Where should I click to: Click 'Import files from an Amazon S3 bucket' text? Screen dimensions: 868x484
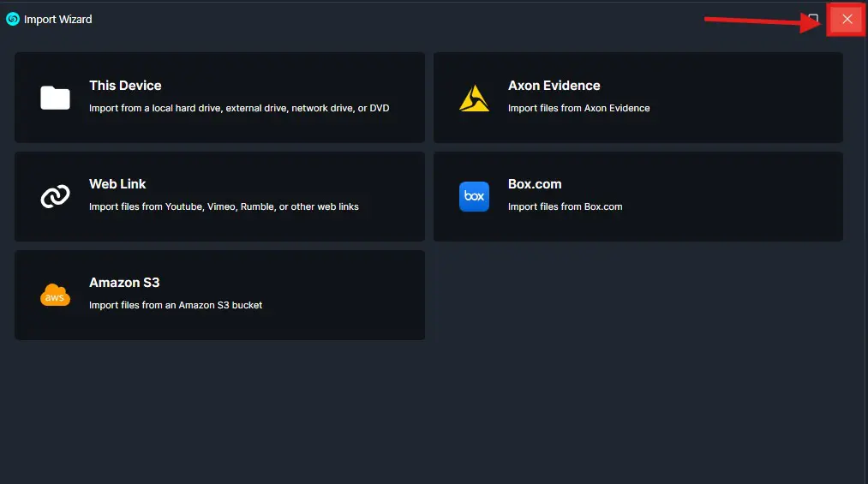coord(176,305)
